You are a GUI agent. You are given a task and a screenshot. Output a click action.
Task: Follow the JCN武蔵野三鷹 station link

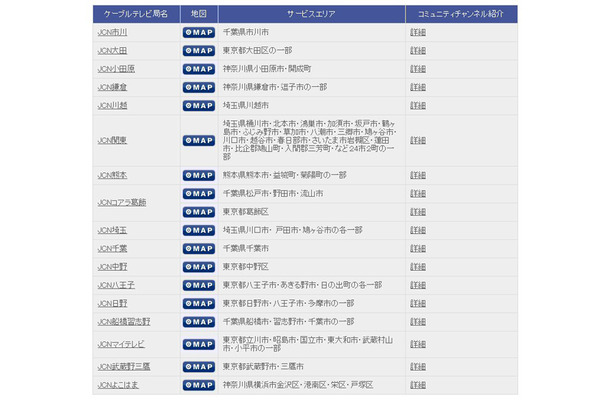pos(124,367)
